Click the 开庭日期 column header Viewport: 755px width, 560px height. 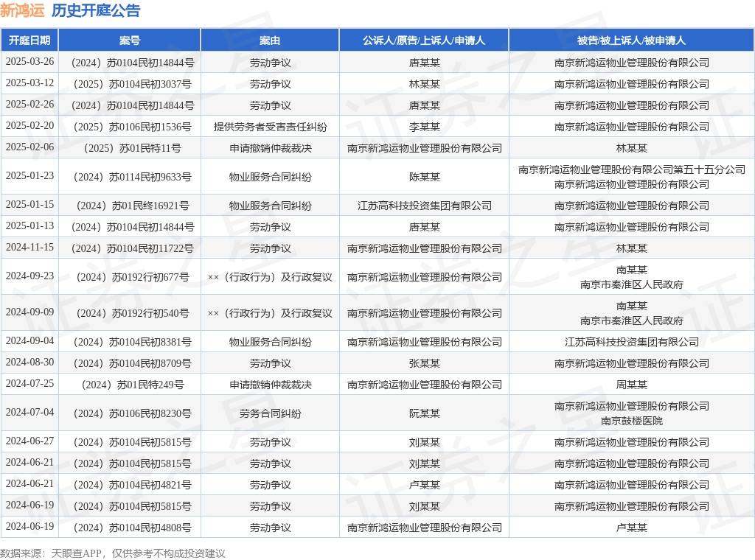click(29, 41)
